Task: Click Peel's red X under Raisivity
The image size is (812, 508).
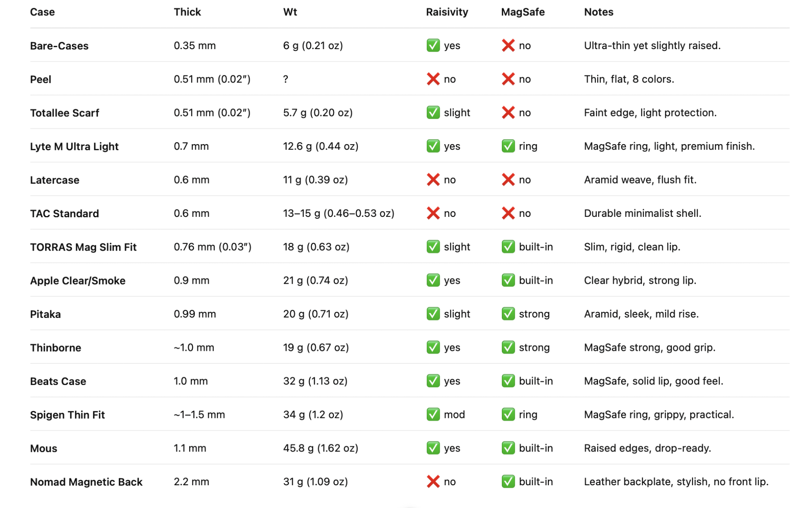Action: click(433, 79)
